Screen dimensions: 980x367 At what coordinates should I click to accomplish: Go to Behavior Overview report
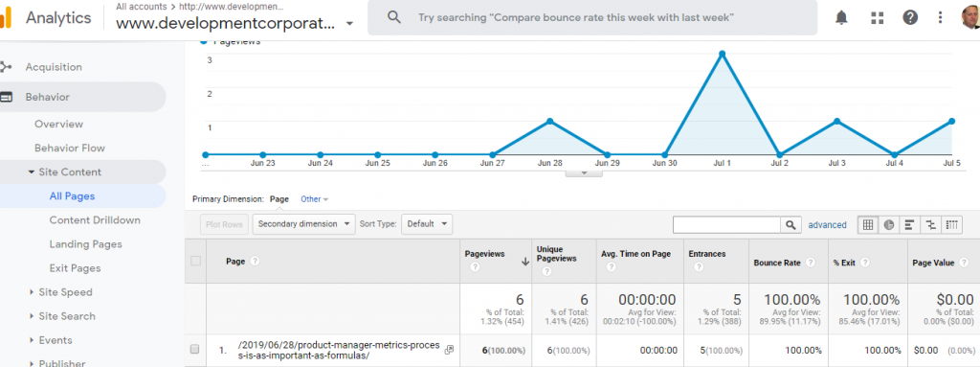pos(58,124)
